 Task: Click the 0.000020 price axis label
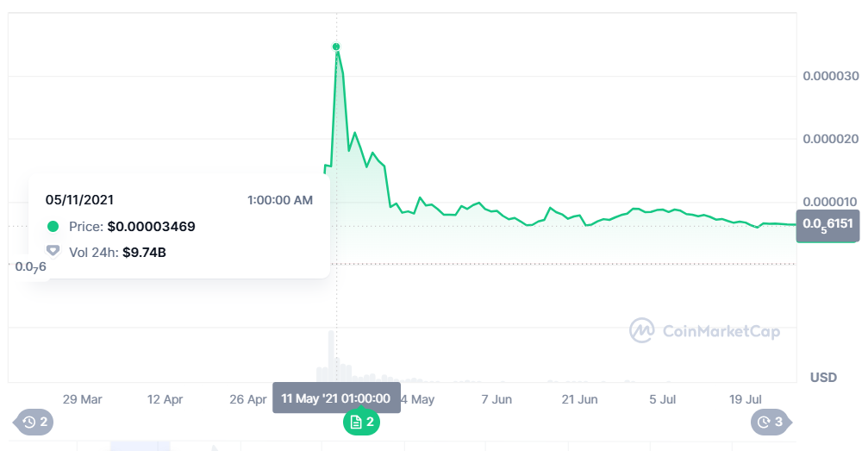click(x=830, y=139)
